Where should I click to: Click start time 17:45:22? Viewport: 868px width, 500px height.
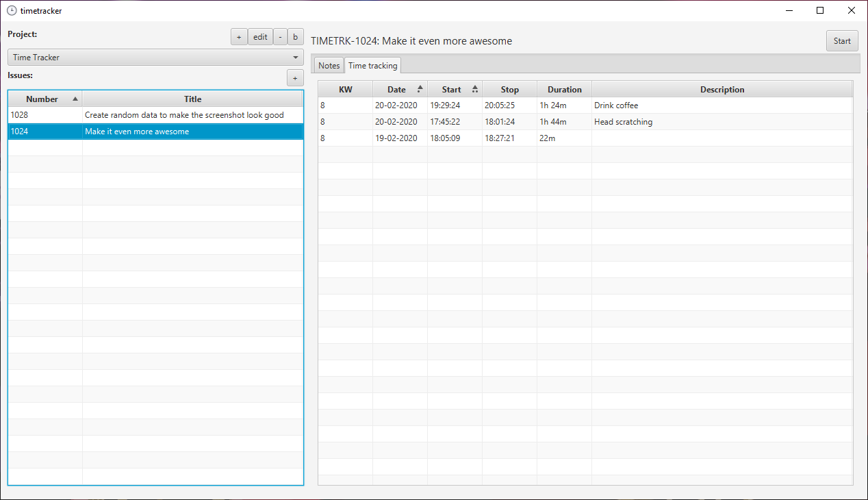point(455,122)
